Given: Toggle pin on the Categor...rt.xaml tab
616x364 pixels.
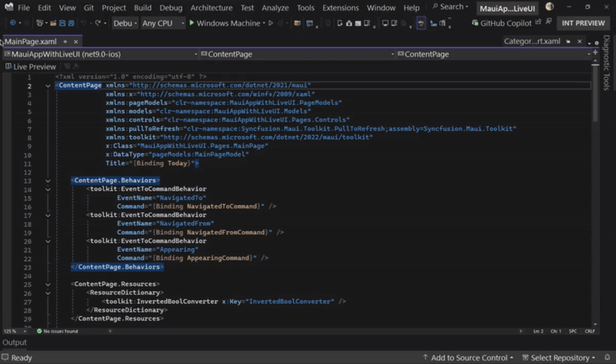Looking at the screenshot, I should point(568,42).
